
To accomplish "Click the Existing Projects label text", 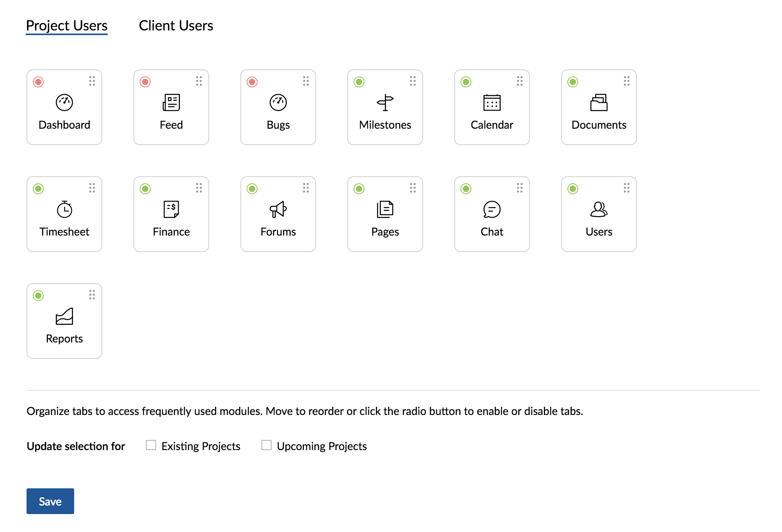I will 201,446.
